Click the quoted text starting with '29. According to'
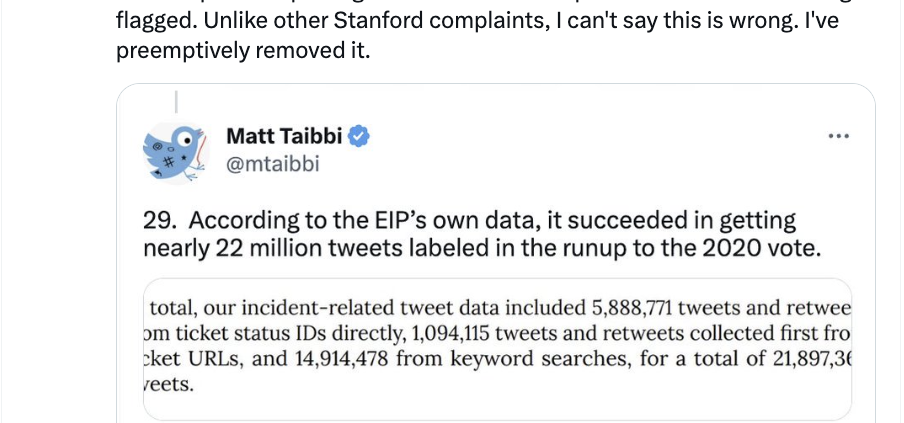The height and width of the screenshot is (423, 904). coord(480,234)
